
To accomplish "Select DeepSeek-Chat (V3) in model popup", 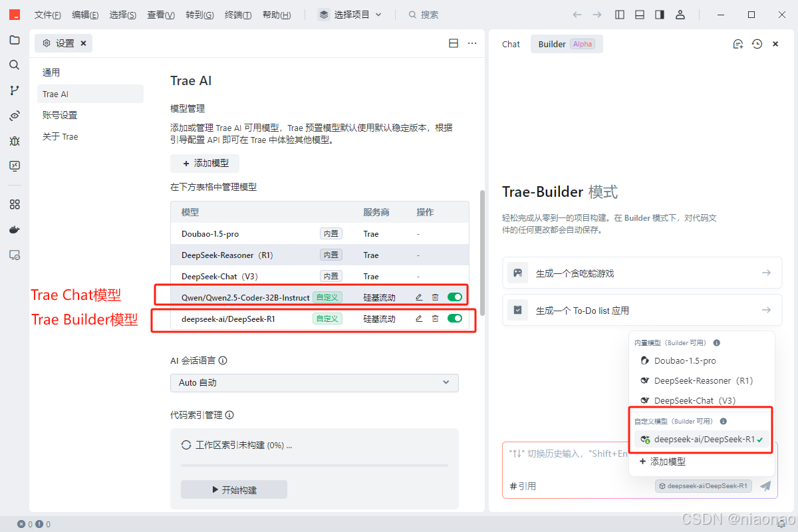I will coord(702,400).
